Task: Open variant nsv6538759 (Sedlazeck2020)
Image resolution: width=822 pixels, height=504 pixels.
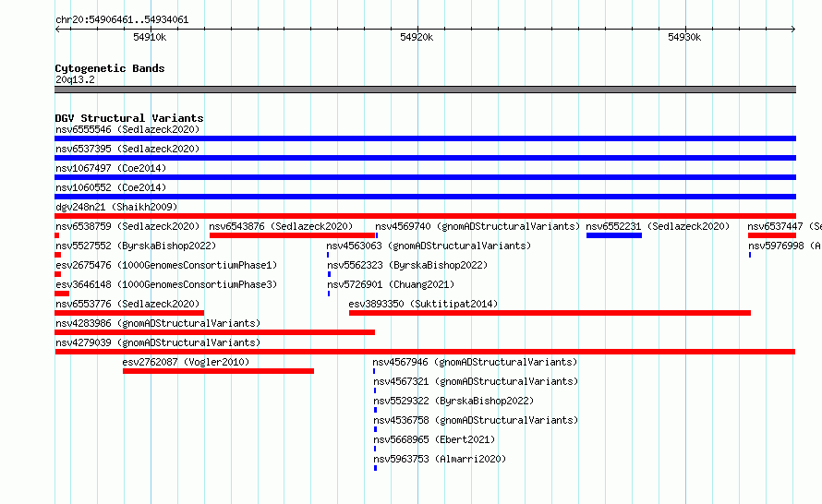Action: 127,226
